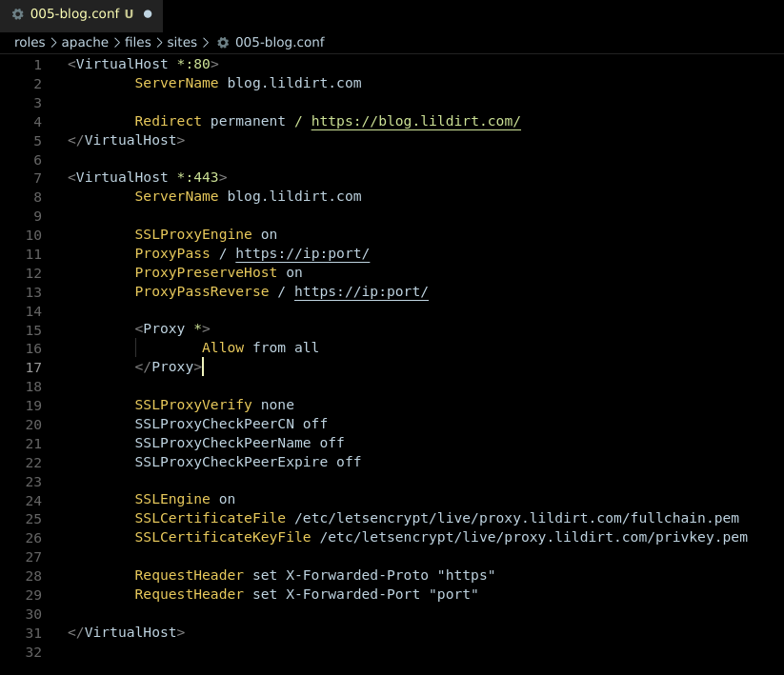
Task: Click the https://ip:port/ link on the ProxyPass line
Action: [x=302, y=253]
